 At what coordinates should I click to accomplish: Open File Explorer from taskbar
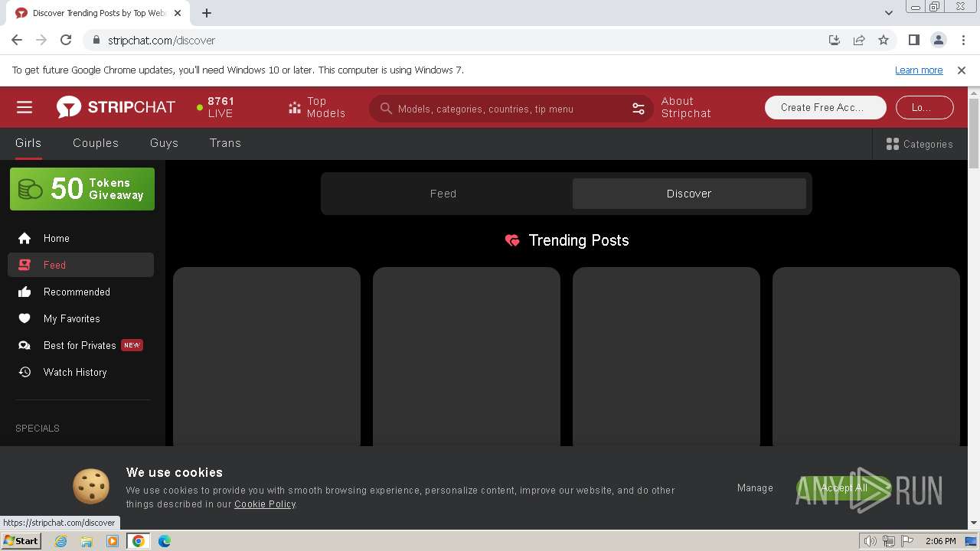[x=87, y=540]
